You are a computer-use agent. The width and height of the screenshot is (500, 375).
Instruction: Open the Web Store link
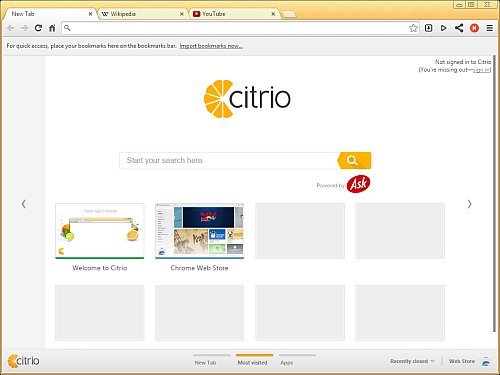tap(462, 361)
